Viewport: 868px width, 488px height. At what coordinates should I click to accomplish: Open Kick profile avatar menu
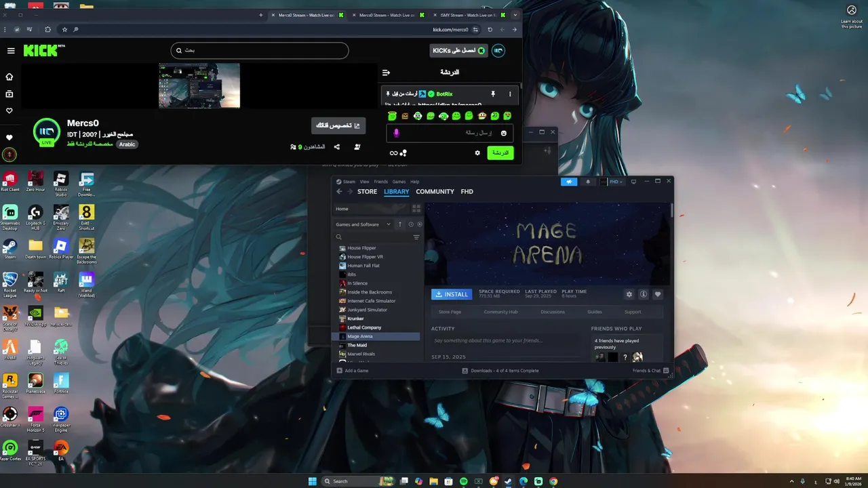pos(498,51)
